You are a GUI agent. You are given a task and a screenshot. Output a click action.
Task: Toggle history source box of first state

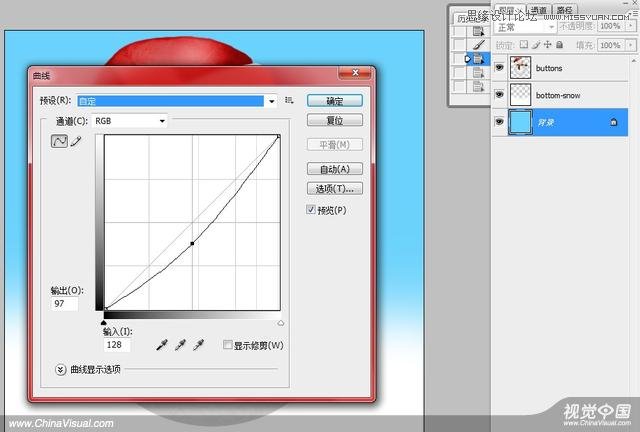(460, 31)
